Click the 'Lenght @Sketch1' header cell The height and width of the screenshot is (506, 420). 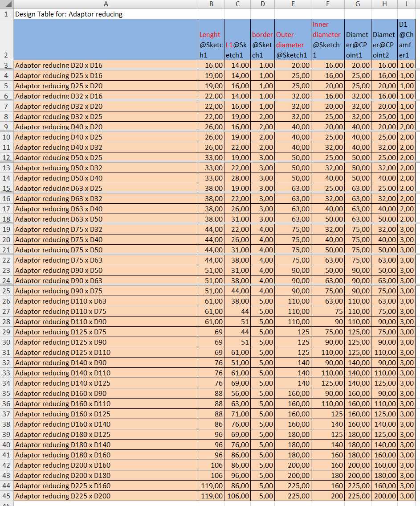(x=211, y=39)
